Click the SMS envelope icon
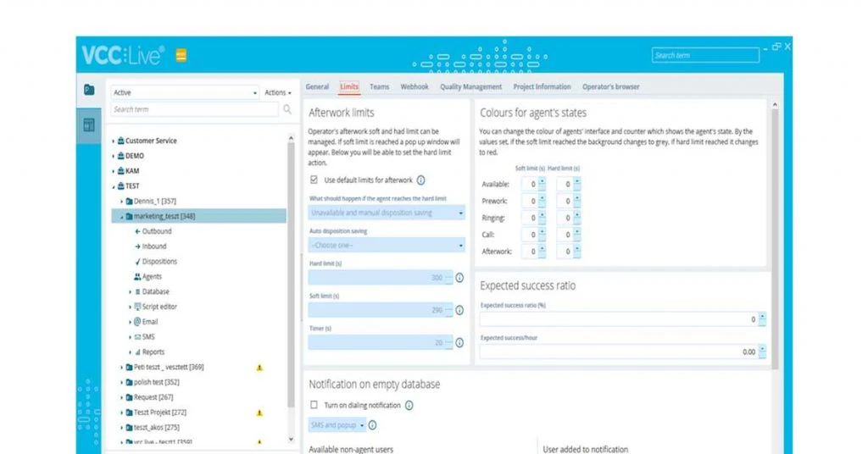Image resolution: width=868 pixels, height=454 pixels. pos(137,337)
